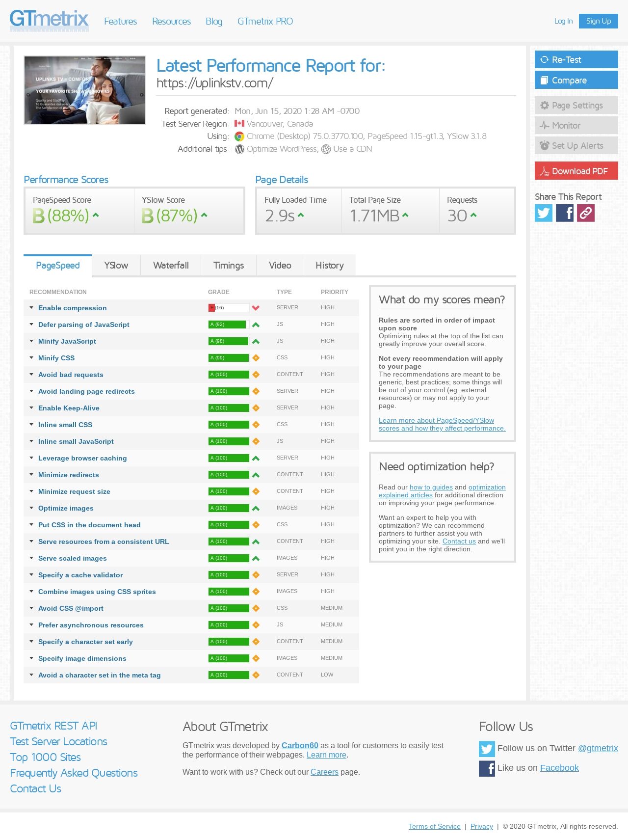Click the Compare button
Screen dimensions: 628x840
pos(576,80)
